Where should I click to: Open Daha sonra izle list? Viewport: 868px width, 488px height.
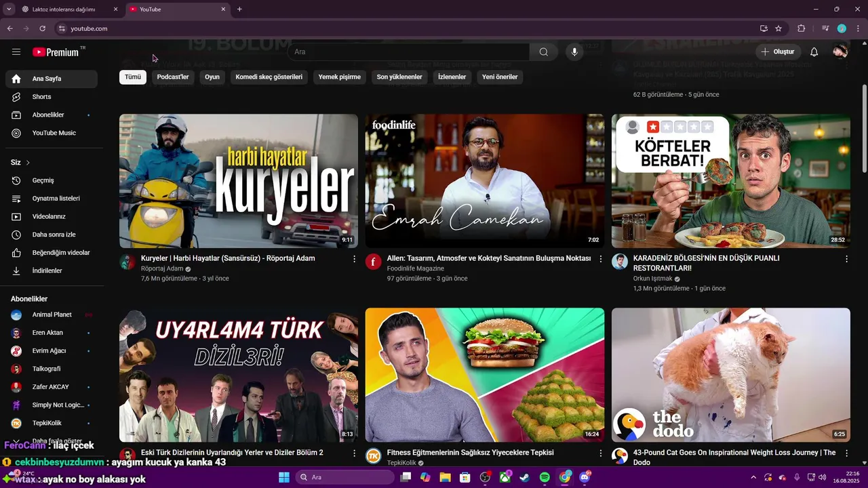click(52, 235)
